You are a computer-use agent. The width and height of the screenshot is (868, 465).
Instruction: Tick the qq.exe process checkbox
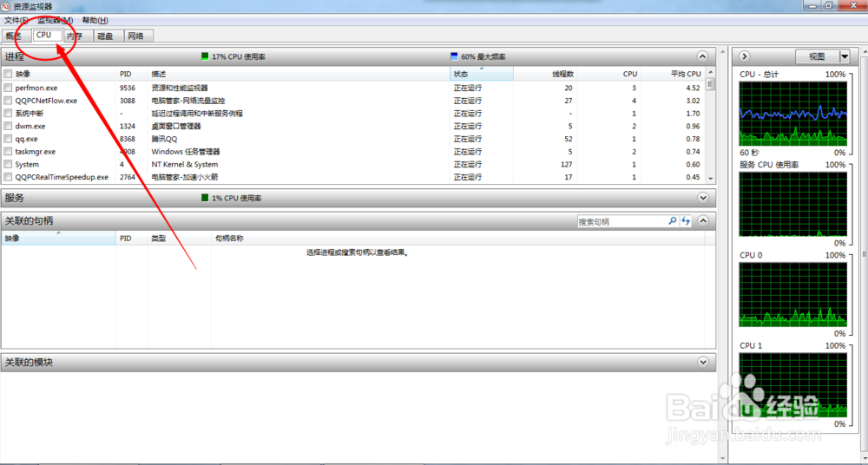click(9, 139)
